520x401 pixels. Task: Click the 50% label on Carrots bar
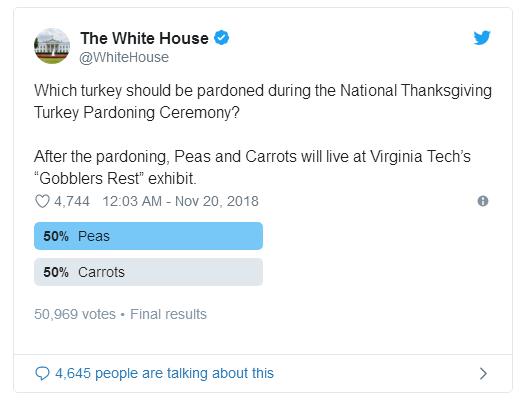[x=56, y=272]
